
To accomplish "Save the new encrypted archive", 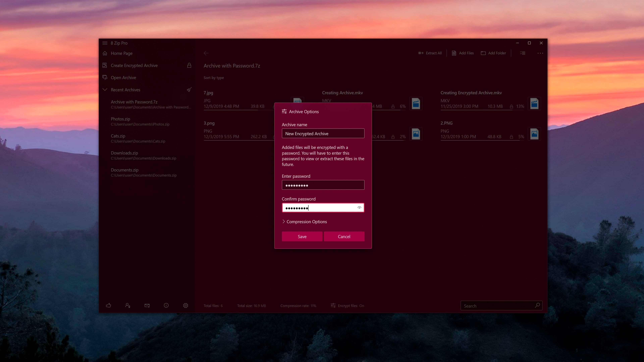I will pos(302,236).
